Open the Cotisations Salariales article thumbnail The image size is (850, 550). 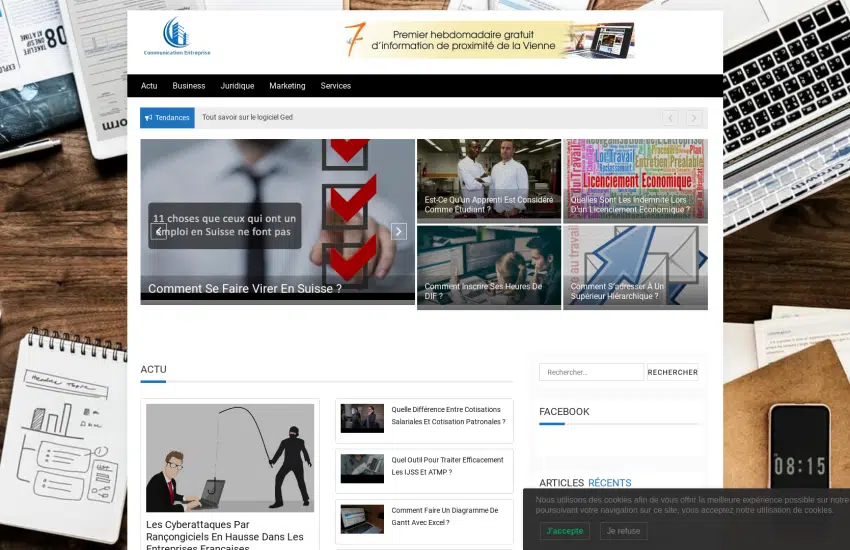pos(362,418)
